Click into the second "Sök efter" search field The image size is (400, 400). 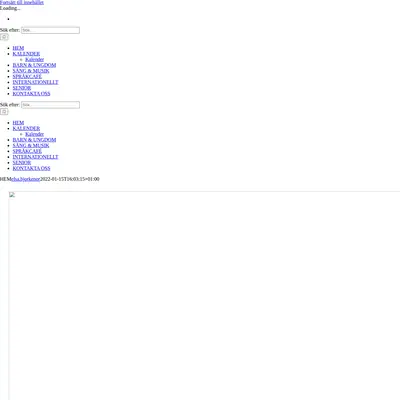pos(50,105)
